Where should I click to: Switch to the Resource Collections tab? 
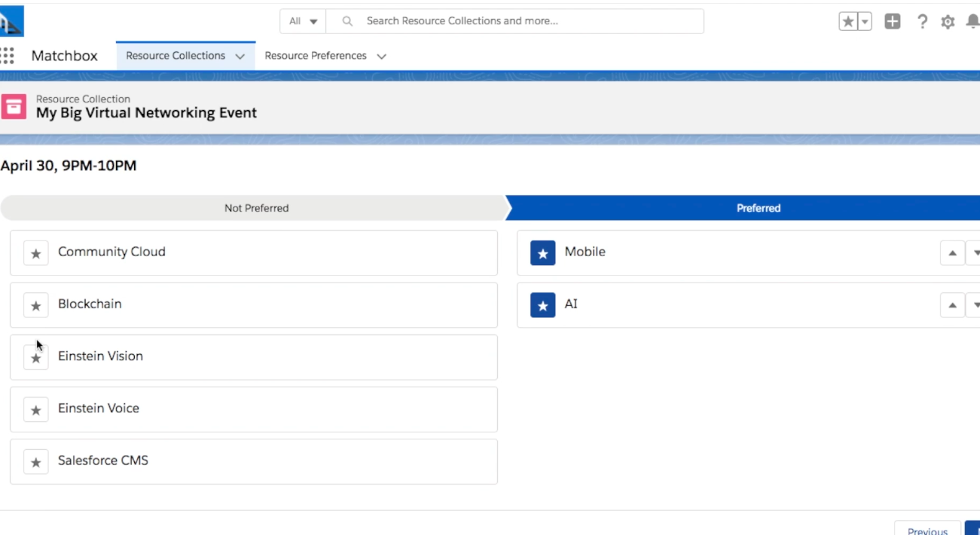[176, 56]
